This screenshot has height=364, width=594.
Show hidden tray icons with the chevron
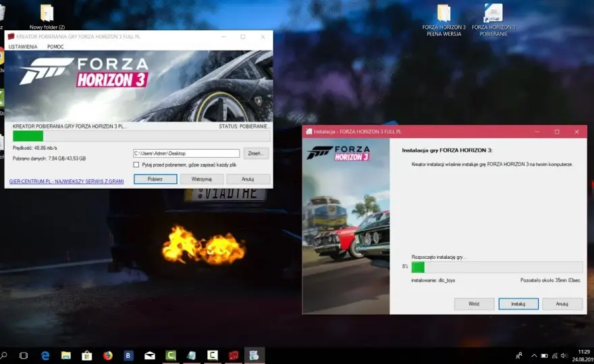(534, 356)
